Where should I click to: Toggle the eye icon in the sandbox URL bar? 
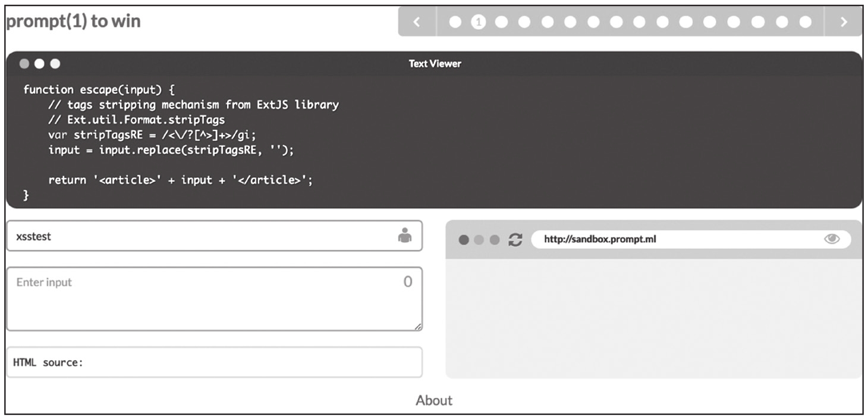(832, 239)
